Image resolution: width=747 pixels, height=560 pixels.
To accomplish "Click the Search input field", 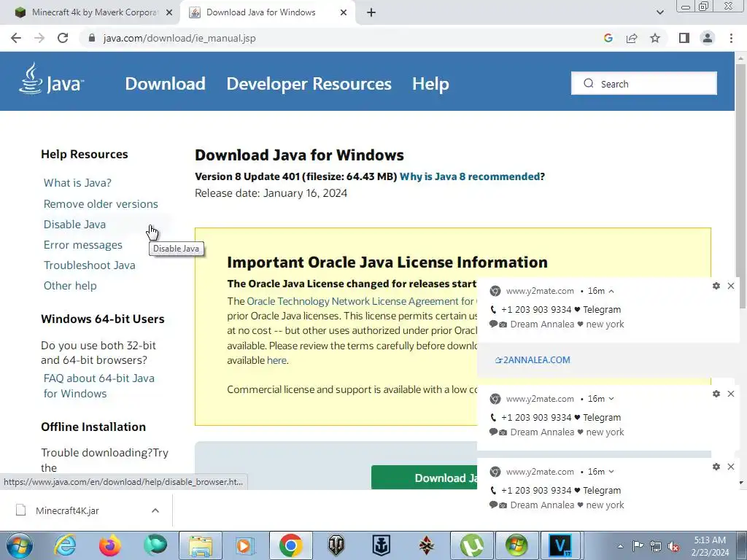I will click(x=643, y=83).
